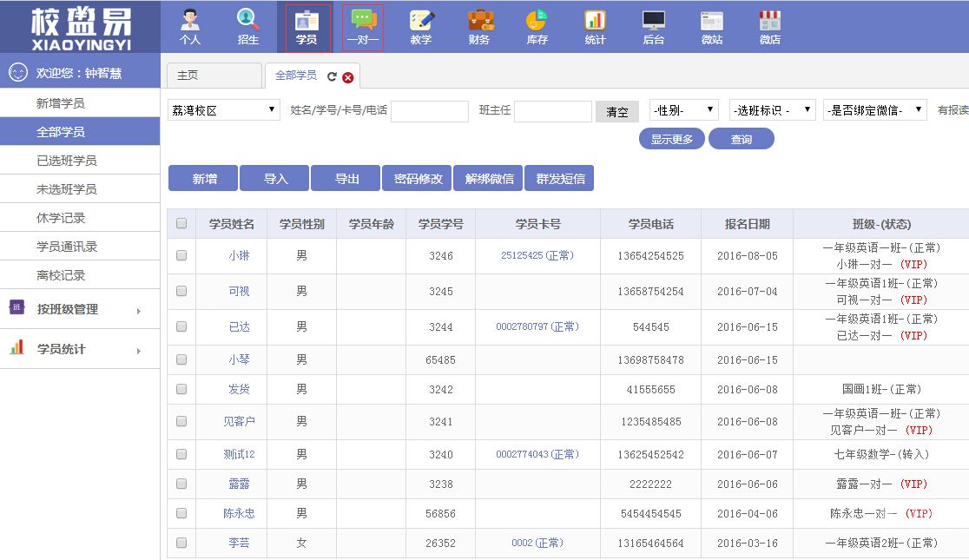The height and width of the screenshot is (560, 969).
Task: Select the checkbox for student 李芸
Action: click(x=181, y=543)
